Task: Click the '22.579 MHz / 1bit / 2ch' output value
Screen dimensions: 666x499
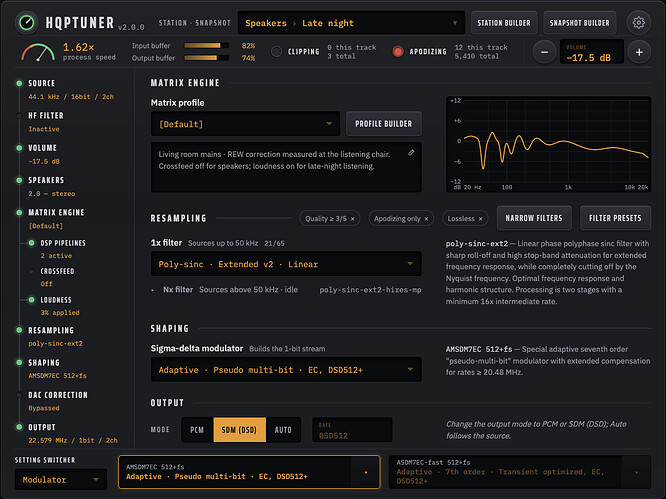Action: click(73, 440)
